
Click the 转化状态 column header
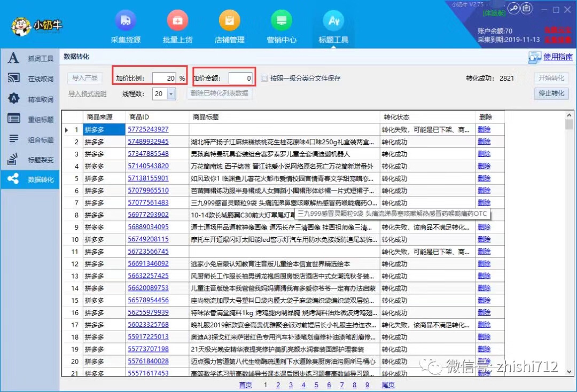[427, 117]
